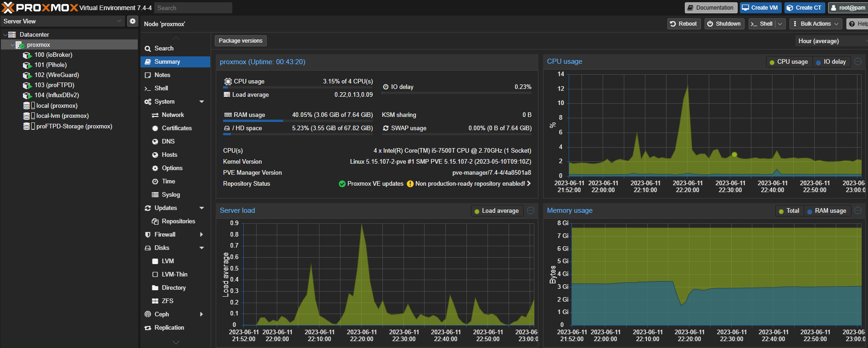Collapse the proxmox node arrow
The height and width of the screenshot is (348, 868).
pyautogui.click(x=12, y=45)
